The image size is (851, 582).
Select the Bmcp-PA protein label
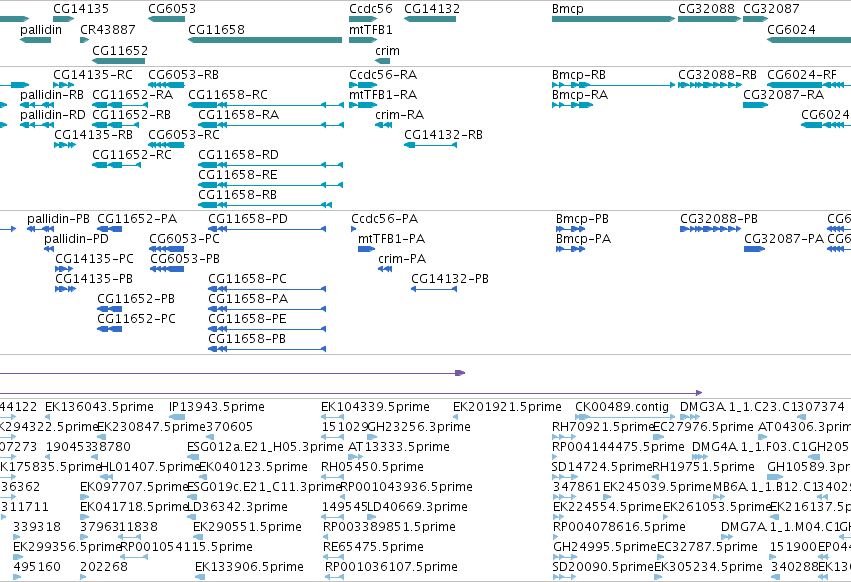(583, 239)
